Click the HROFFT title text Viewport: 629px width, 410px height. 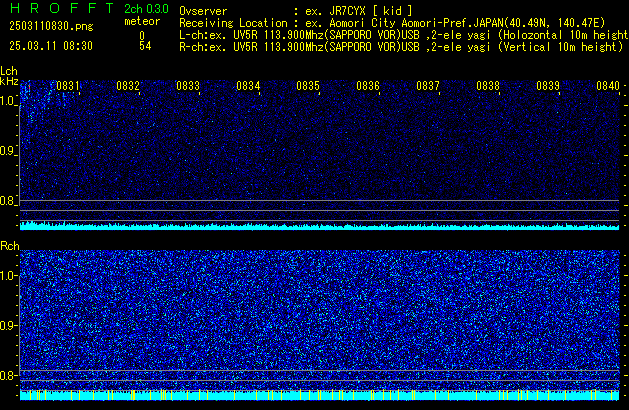(x=62, y=8)
